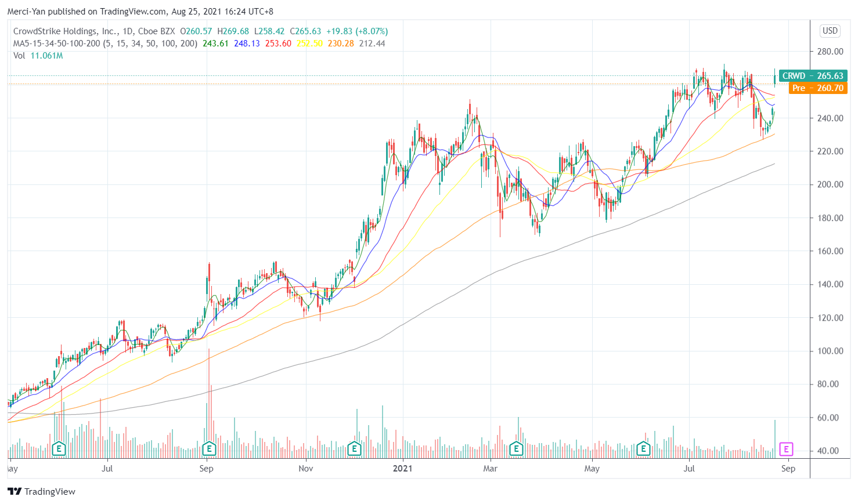
Task: Click the 240.00 price axis label
Action: point(830,118)
